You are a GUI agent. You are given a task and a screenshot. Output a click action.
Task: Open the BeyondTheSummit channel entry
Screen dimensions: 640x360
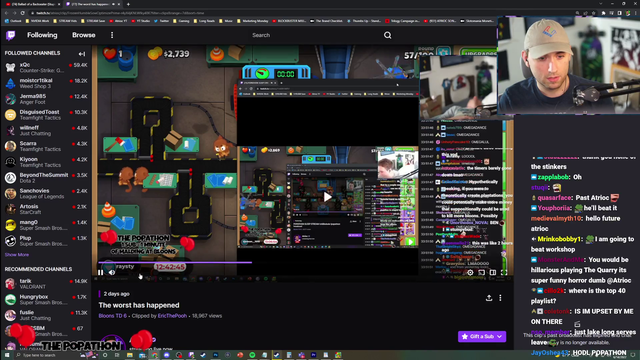click(x=46, y=178)
